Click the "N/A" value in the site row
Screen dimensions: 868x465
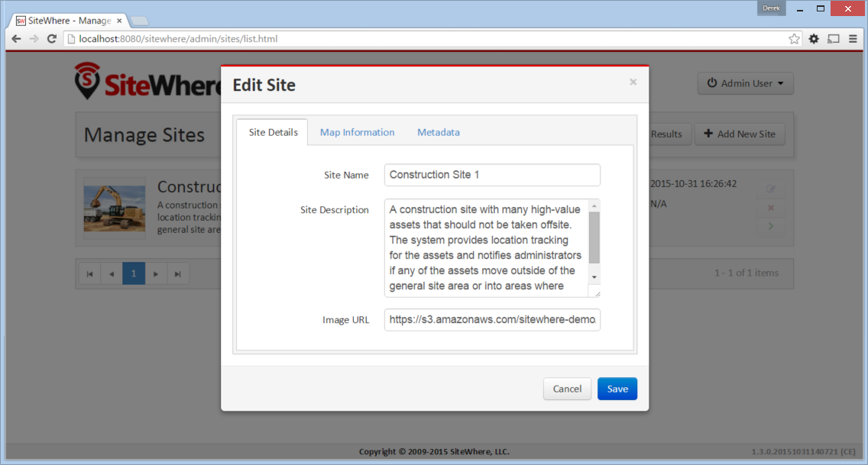pyautogui.click(x=658, y=203)
